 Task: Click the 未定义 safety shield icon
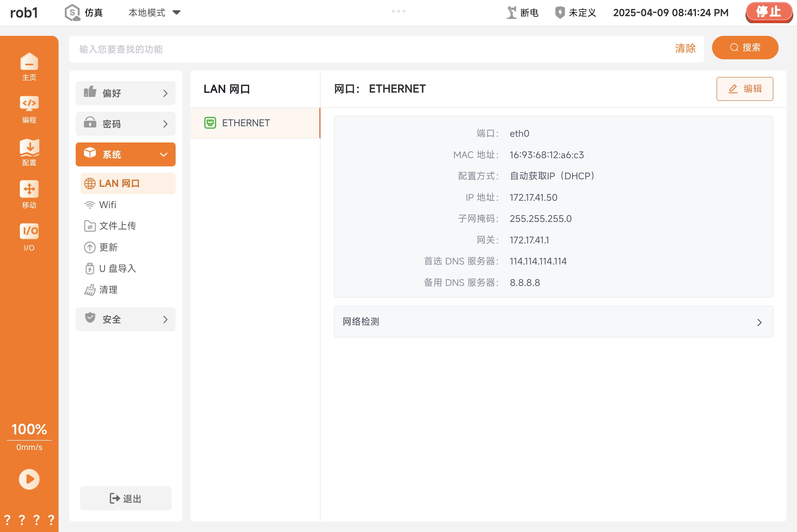[560, 12]
